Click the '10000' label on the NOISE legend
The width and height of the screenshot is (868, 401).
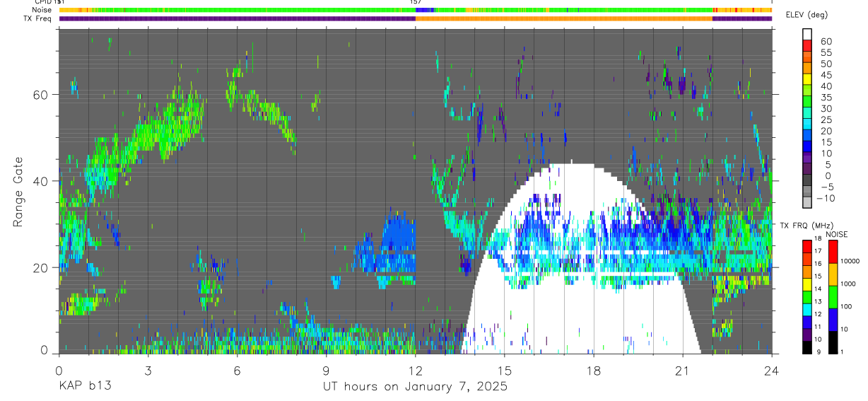[x=849, y=261]
